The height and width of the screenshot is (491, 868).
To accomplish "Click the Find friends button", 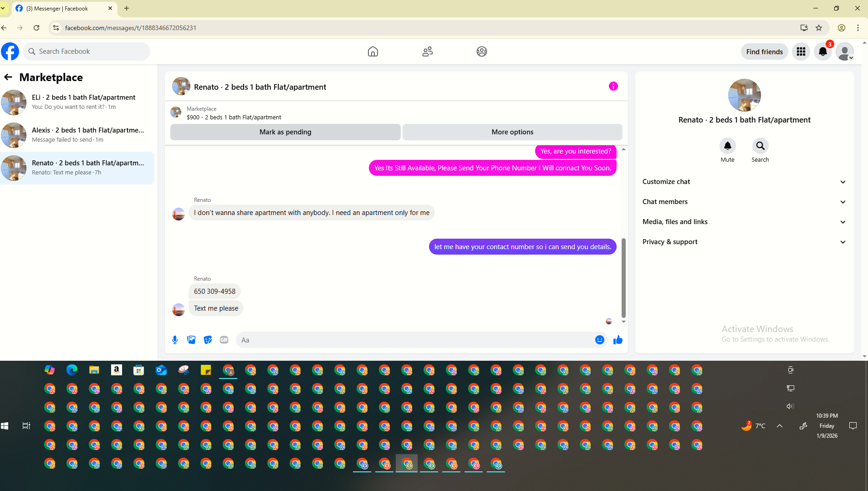I will tap(765, 51).
